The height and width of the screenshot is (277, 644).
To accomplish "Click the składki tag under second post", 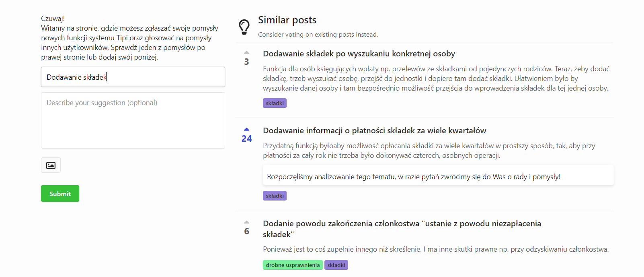I will [275, 196].
